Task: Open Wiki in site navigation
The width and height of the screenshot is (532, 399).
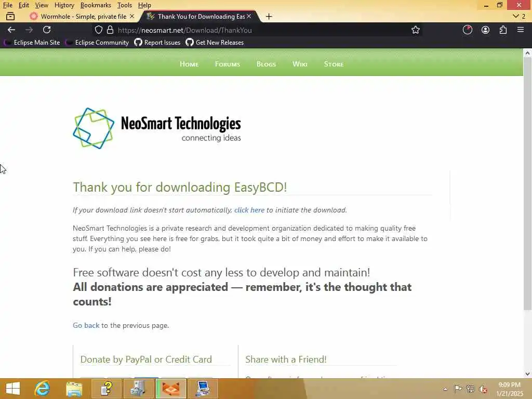Action: pos(300,64)
